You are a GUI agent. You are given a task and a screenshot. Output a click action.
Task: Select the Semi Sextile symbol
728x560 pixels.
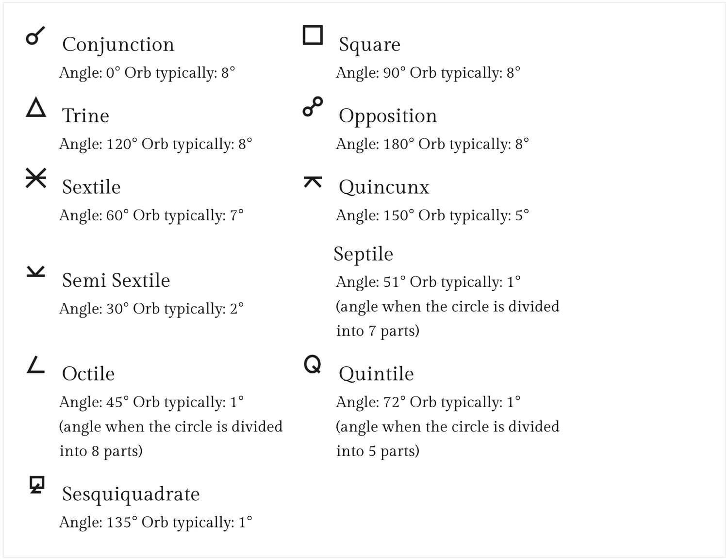[36, 271]
